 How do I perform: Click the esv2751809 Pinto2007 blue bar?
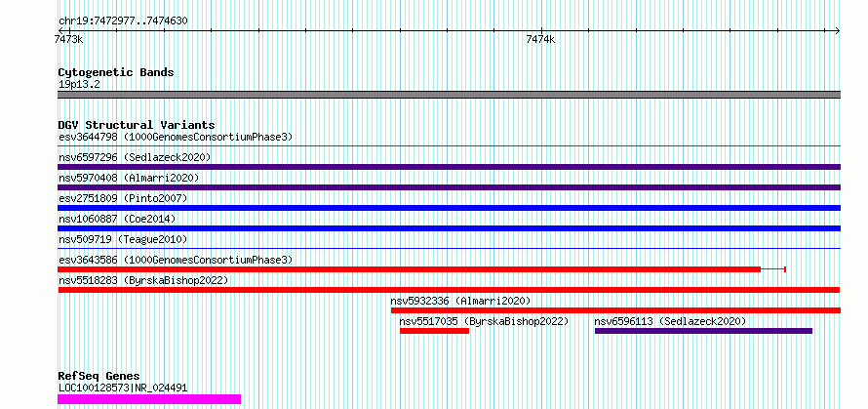[x=449, y=208]
